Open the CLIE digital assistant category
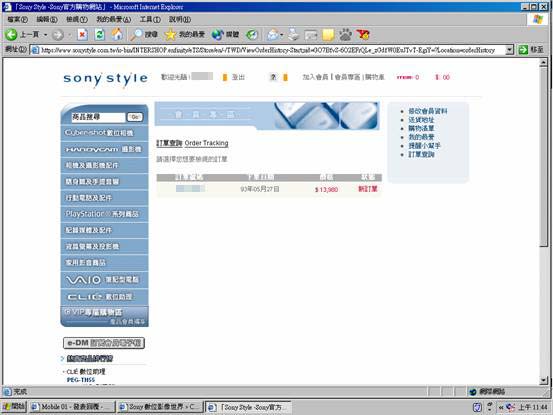Image resolution: width=553 pixels, height=415 pixels. tap(104, 297)
